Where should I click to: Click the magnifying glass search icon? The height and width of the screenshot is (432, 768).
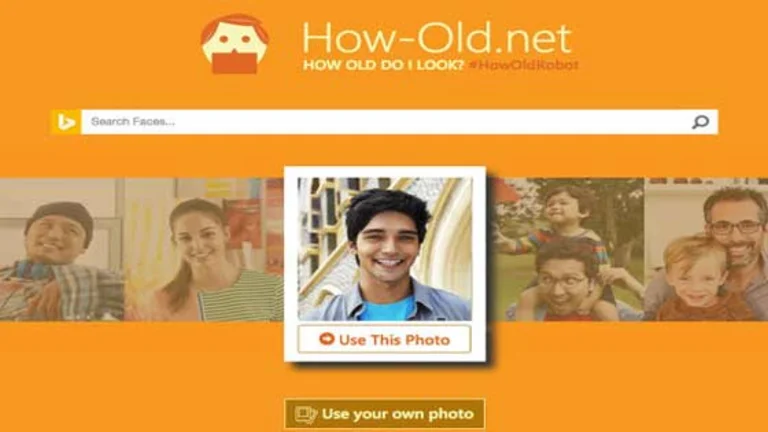tap(700, 121)
